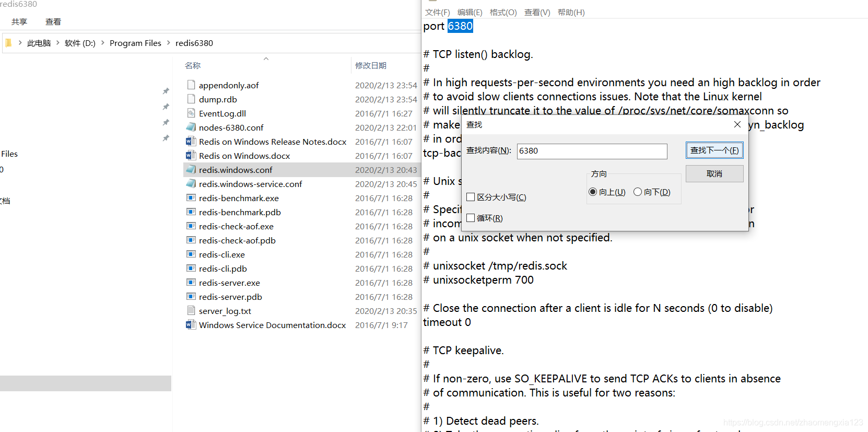The image size is (868, 432).
Task: Close the Find dialog with the X
Action: (737, 124)
